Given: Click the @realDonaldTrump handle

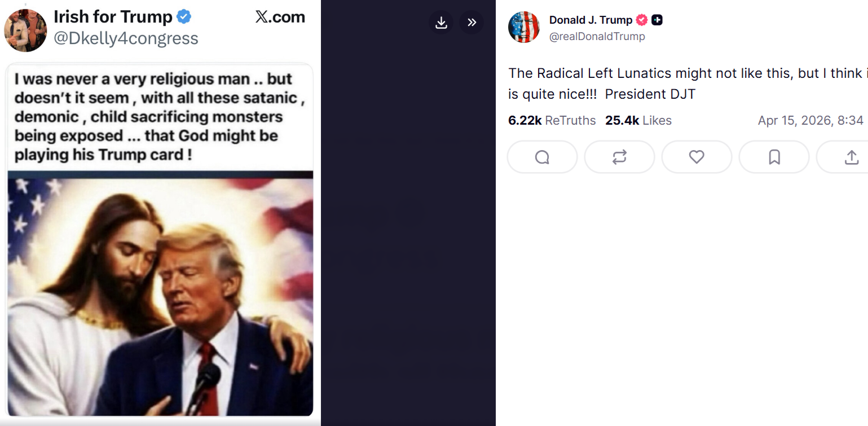Looking at the screenshot, I should [x=597, y=37].
